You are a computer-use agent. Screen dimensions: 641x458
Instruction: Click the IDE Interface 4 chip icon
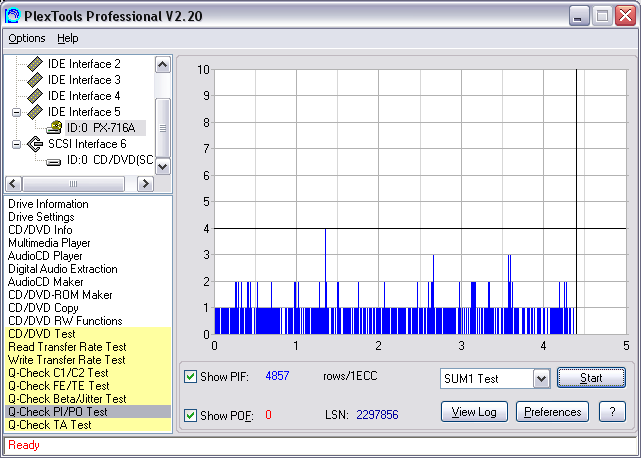(35, 96)
